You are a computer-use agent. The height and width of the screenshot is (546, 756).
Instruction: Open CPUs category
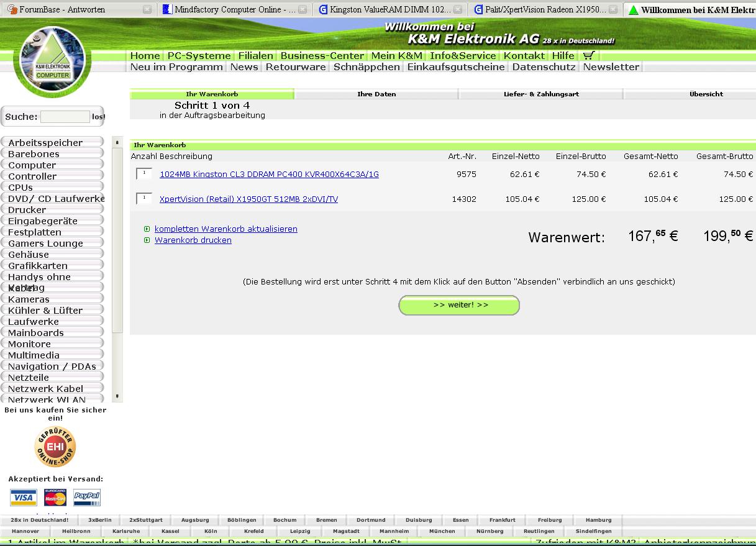click(x=52, y=188)
